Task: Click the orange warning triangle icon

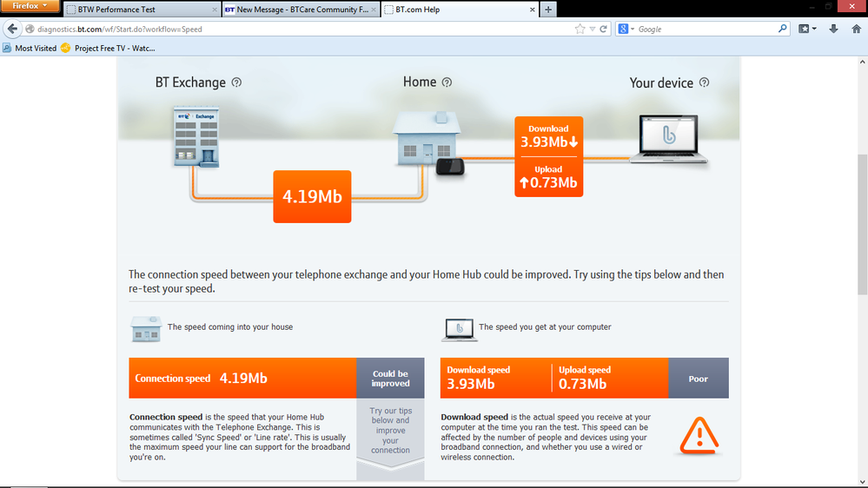Action: pyautogui.click(x=699, y=435)
